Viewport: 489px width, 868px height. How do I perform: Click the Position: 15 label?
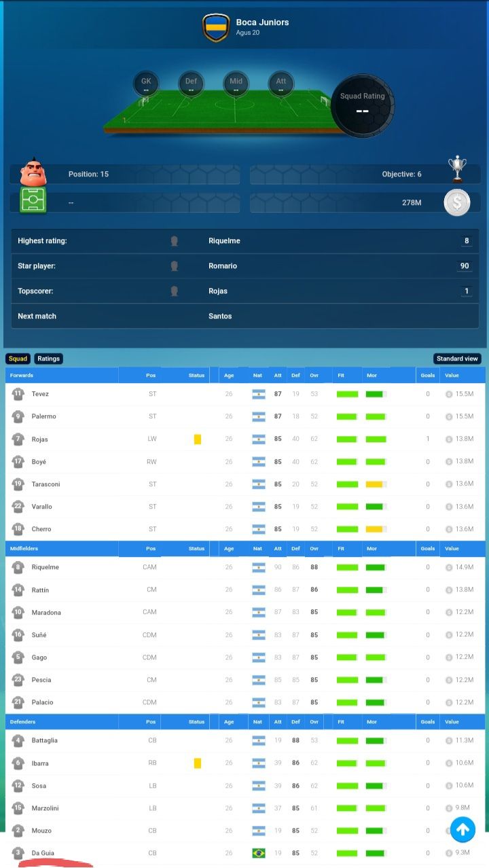88,175
